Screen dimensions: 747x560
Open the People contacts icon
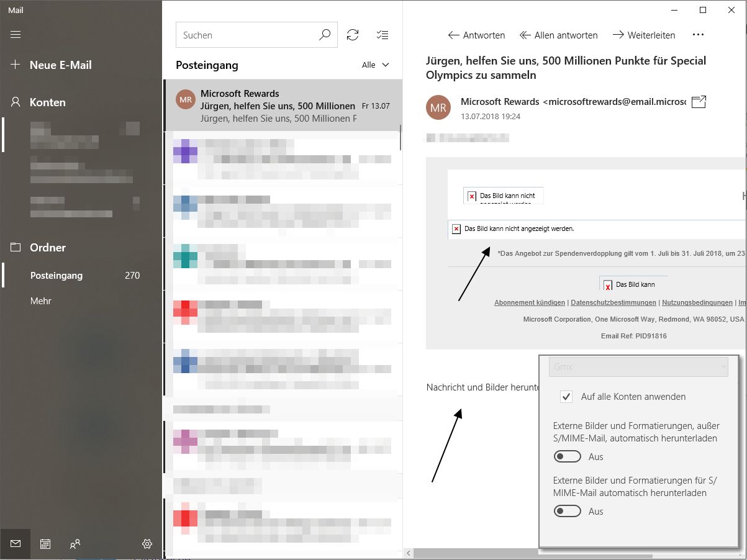coord(75,544)
